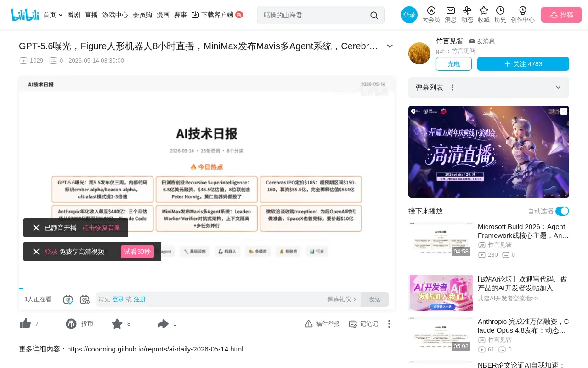Open 直播 in top navigation

pyautogui.click(x=91, y=15)
